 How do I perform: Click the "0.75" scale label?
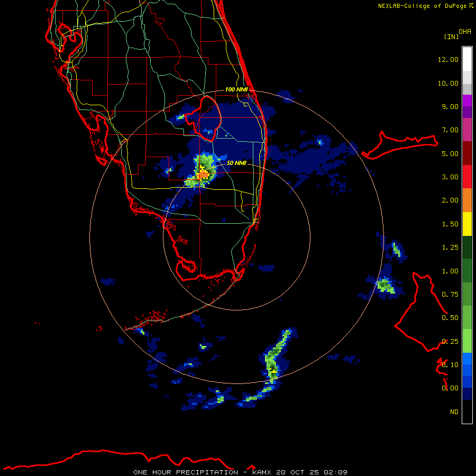pos(450,295)
